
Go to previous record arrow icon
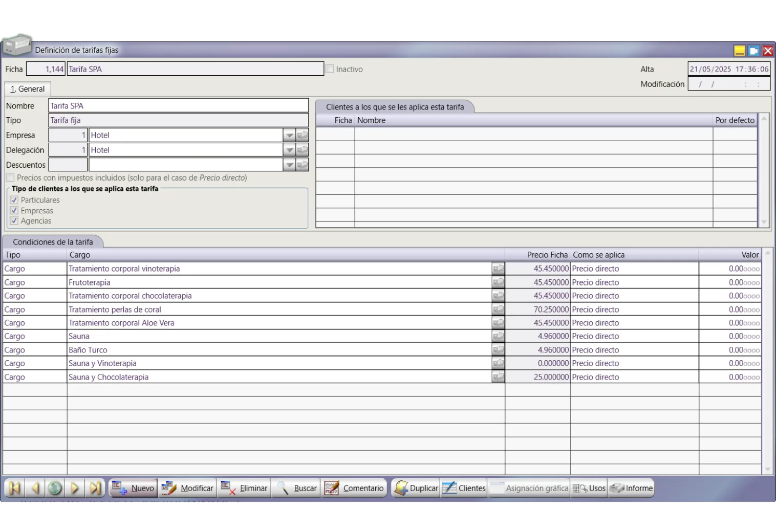click(35, 489)
